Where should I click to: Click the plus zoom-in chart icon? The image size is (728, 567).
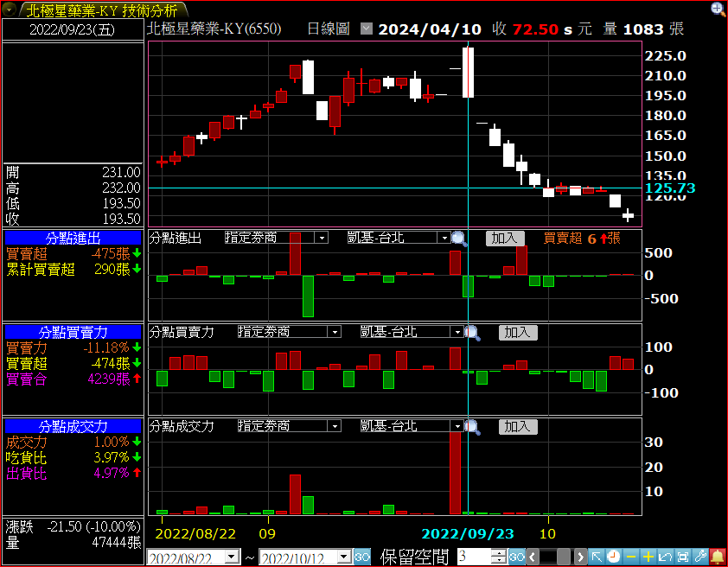pos(648,557)
